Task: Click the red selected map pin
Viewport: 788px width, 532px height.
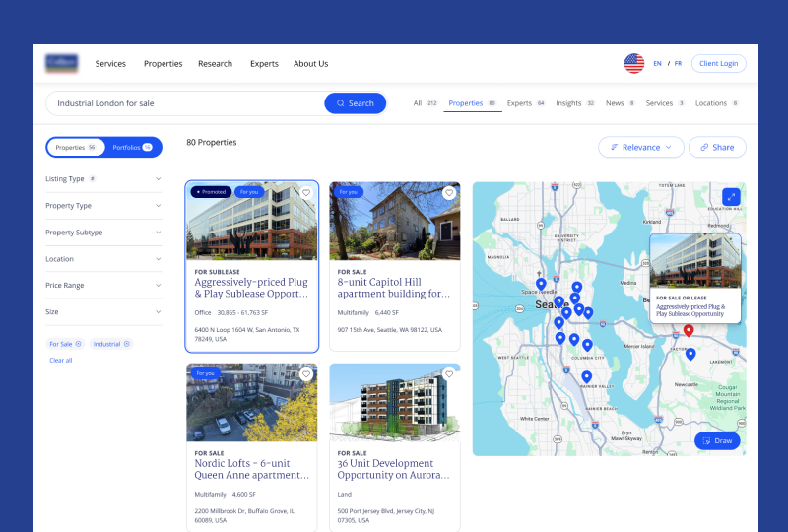Action: (x=689, y=330)
